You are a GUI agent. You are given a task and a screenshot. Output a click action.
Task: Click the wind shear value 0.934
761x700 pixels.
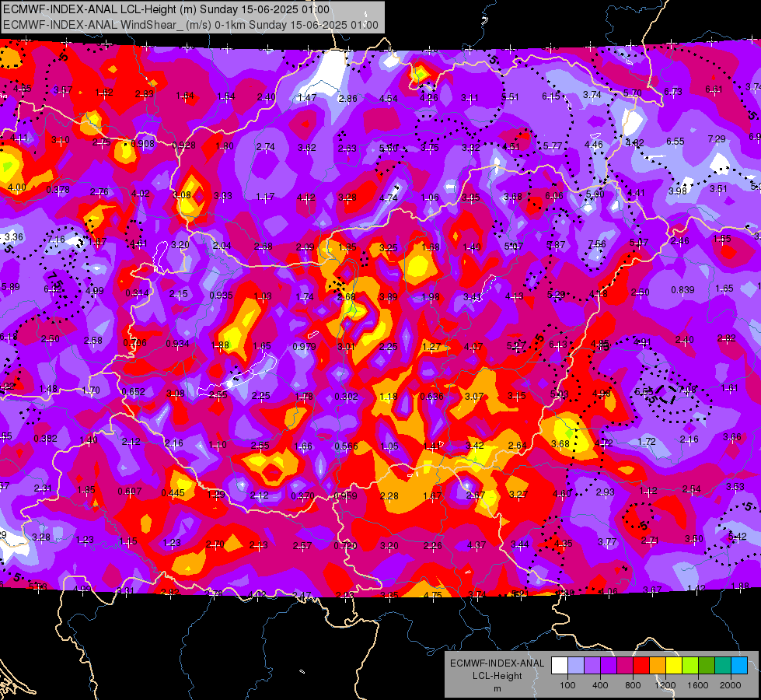(x=178, y=344)
